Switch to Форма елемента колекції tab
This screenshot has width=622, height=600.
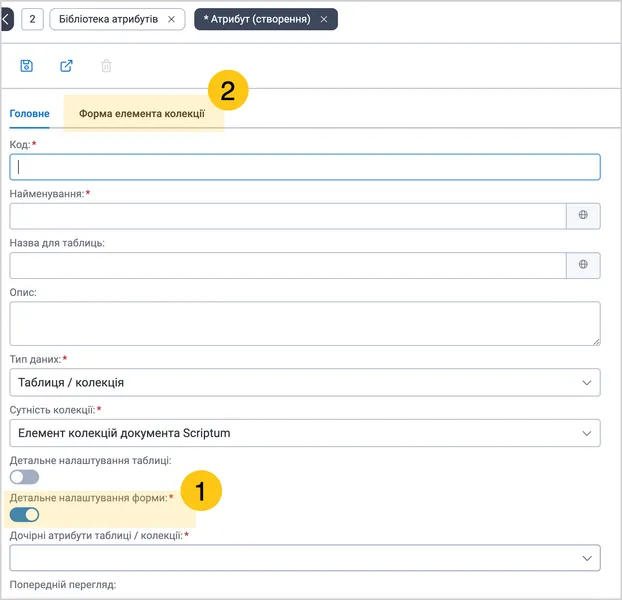(142, 114)
